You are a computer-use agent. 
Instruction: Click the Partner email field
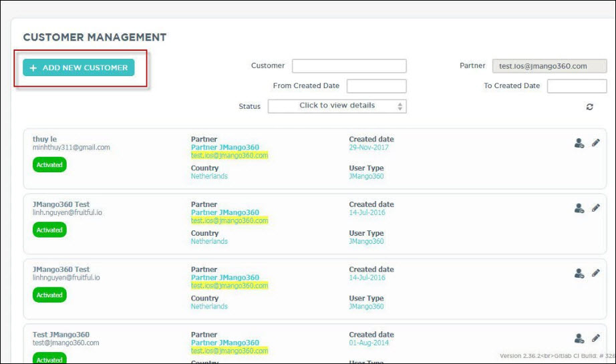point(549,66)
